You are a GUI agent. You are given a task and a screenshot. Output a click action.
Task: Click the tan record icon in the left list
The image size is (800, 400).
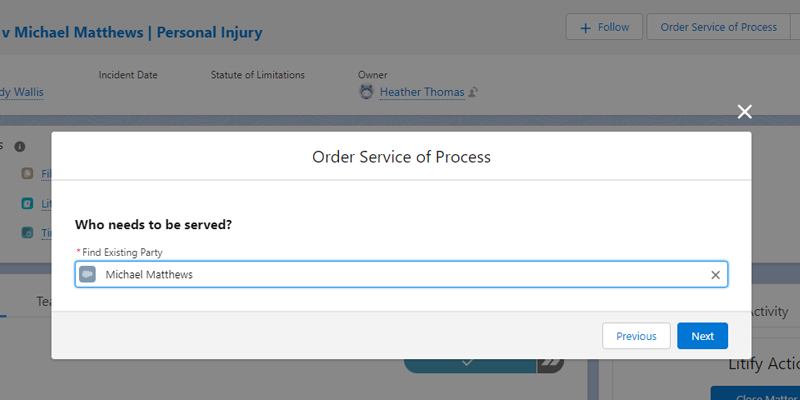tap(28, 174)
